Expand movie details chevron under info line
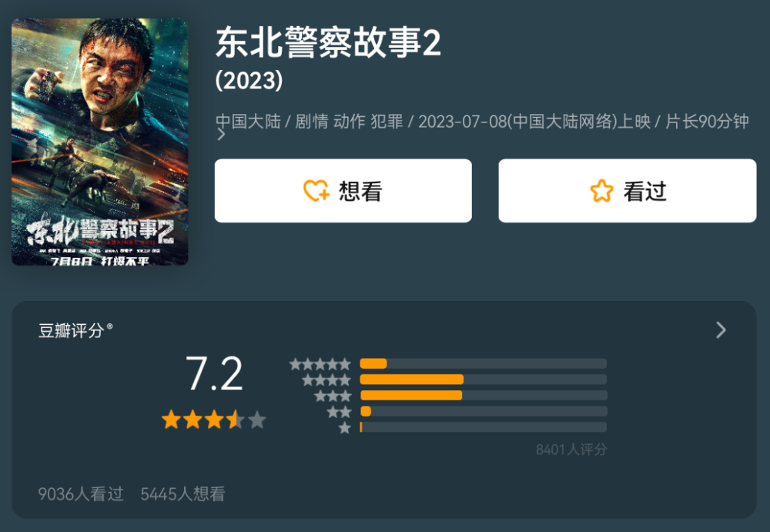Viewport: 770px width, 532px height. [221, 134]
